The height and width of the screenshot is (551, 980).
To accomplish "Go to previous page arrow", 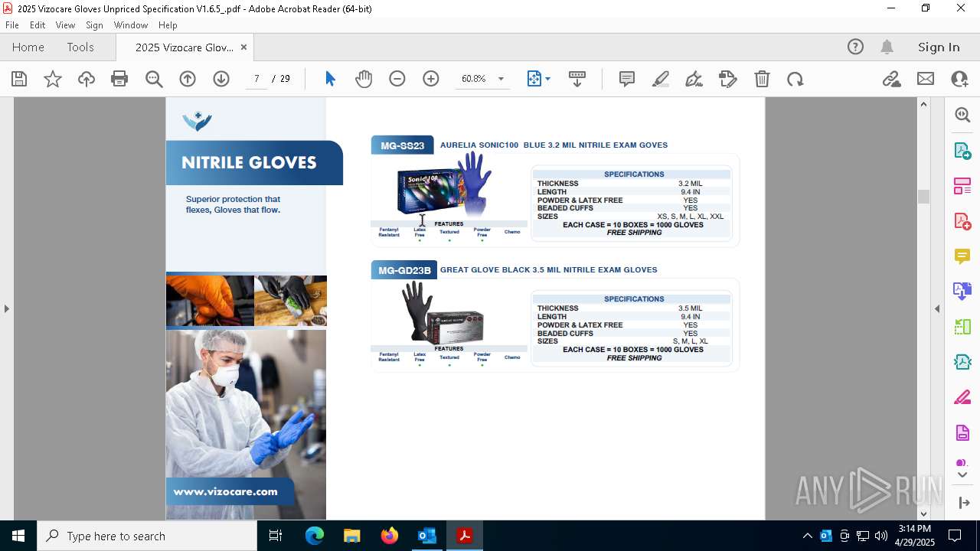I will click(188, 79).
